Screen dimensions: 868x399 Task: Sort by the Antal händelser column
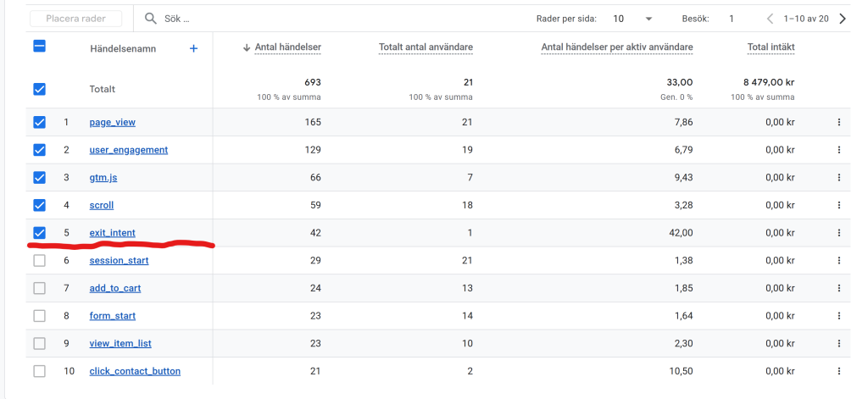(288, 47)
